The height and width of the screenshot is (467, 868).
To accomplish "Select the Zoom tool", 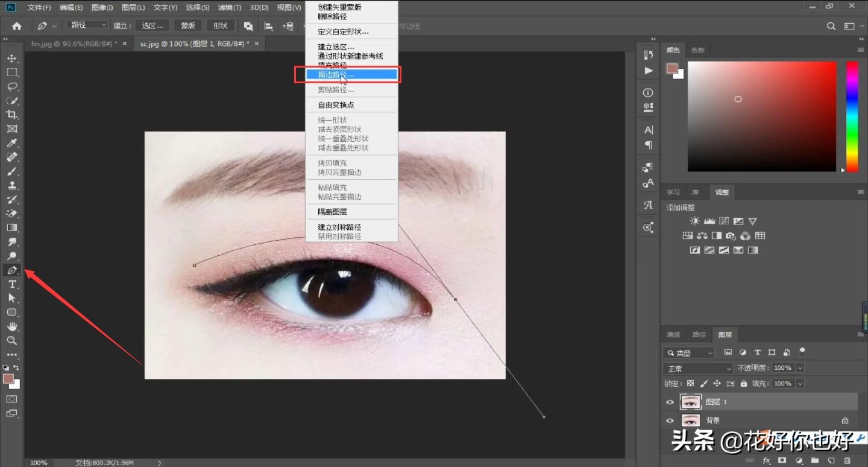I will pyautogui.click(x=12, y=340).
